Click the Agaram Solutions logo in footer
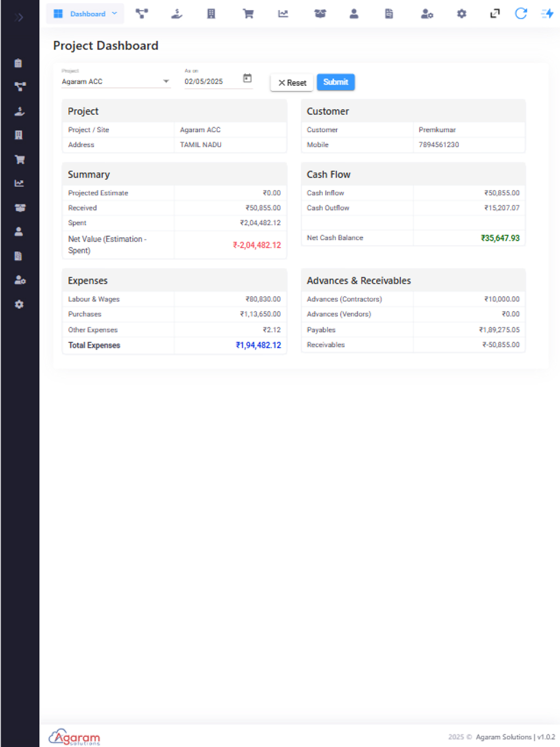The height and width of the screenshot is (747, 560). (74, 737)
